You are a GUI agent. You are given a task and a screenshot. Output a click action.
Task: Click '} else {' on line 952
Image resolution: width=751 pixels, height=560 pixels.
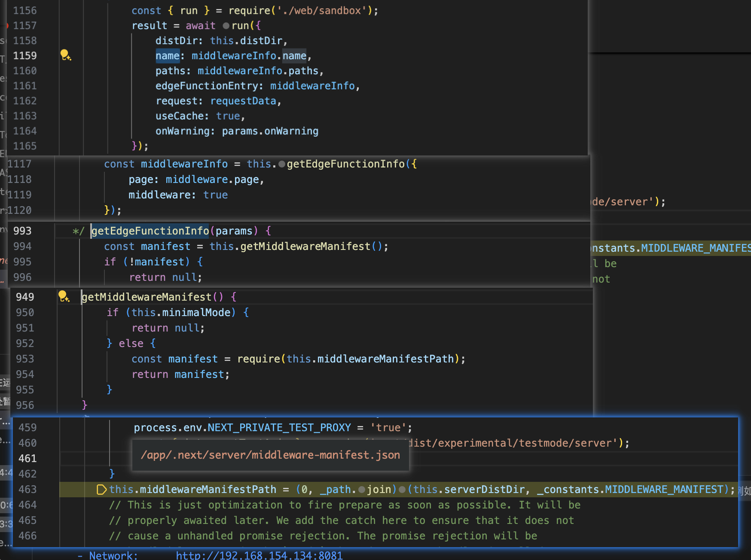click(x=131, y=344)
